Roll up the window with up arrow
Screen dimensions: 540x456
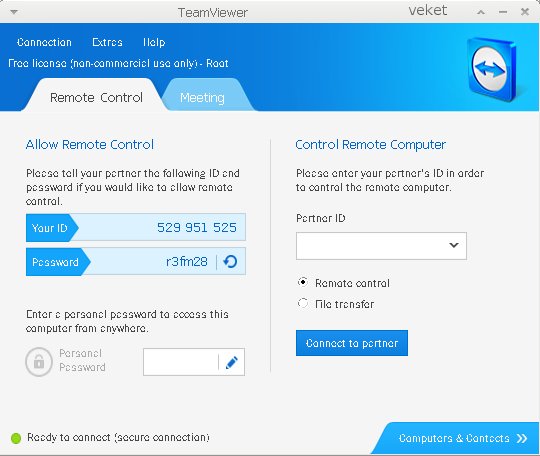pyautogui.click(x=481, y=12)
